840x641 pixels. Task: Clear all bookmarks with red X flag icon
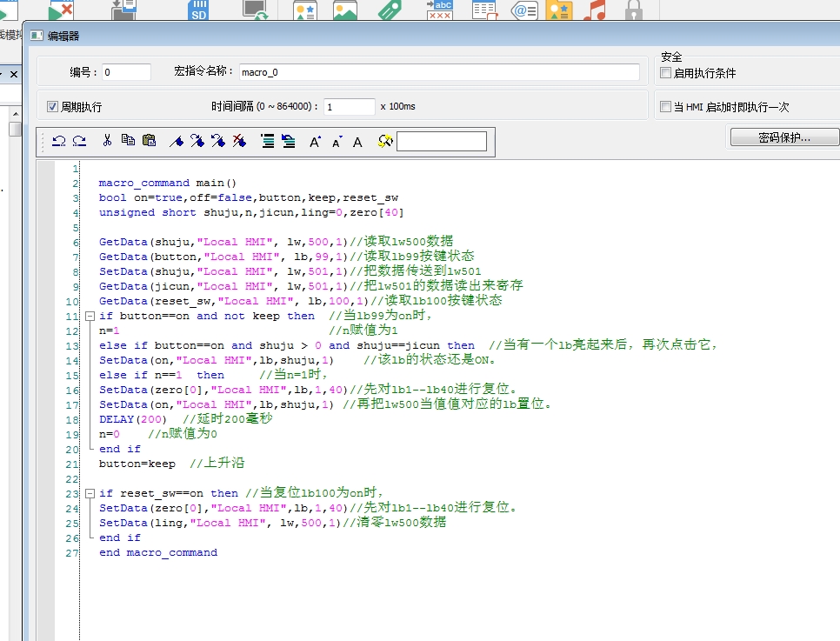(x=239, y=141)
